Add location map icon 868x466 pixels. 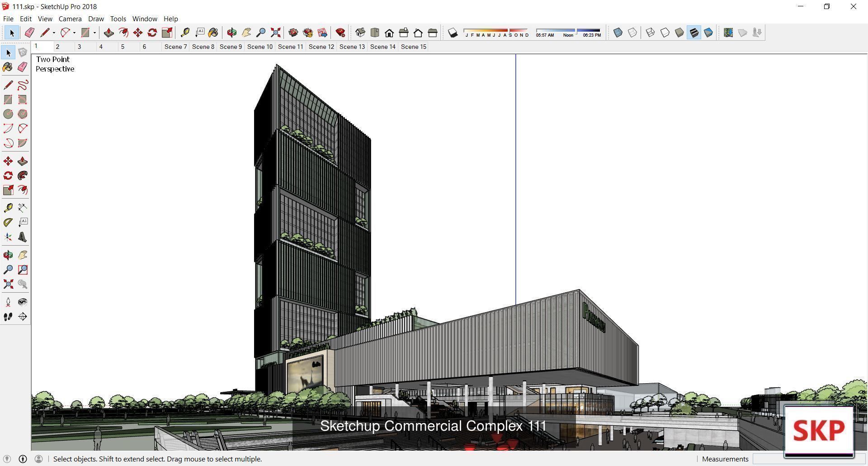pyautogui.click(x=728, y=33)
